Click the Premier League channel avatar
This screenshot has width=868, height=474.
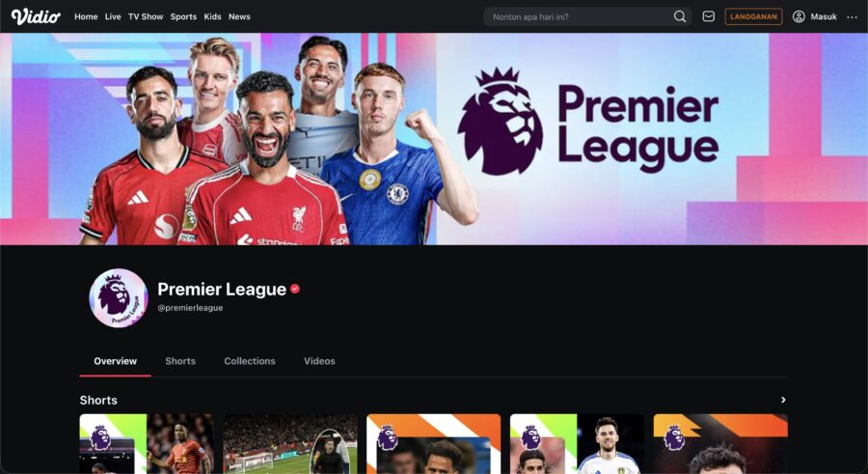[x=119, y=297]
